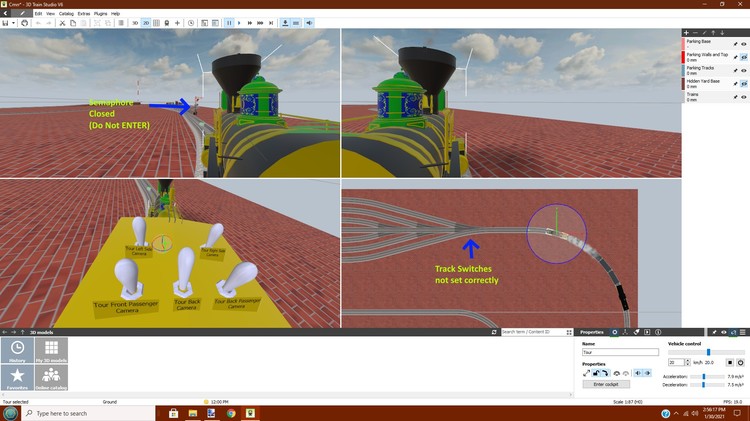Click the catalog refresh icon beside search
The height and width of the screenshot is (421, 750).
[x=494, y=332]
